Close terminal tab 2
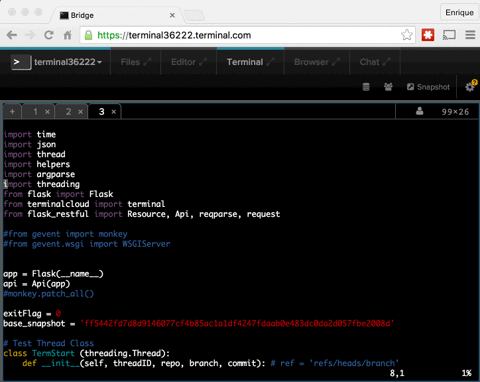480x382 pixels. click(x=80, y=112)
